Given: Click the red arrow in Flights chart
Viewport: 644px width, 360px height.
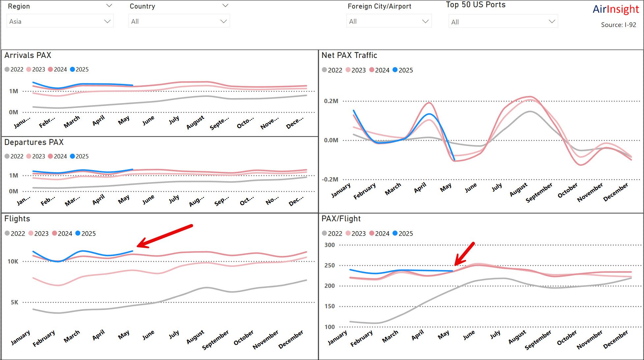Looking at the screenshot, I should point(165,236).
